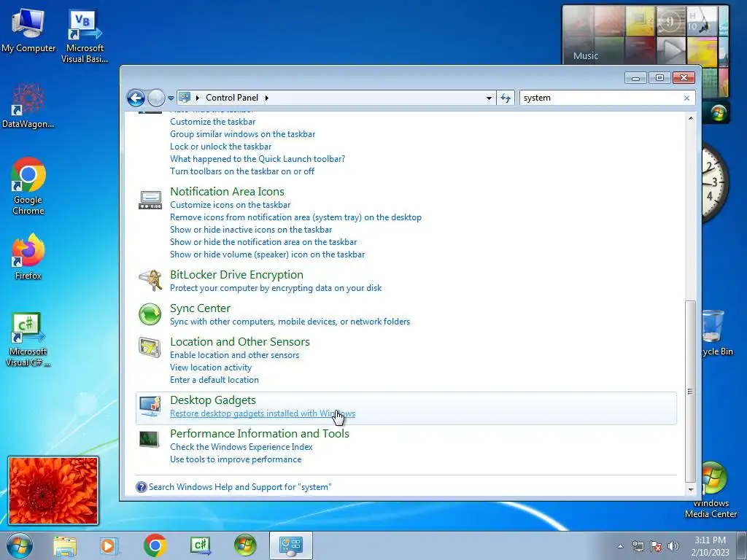This screenshot has height=560, width=747.
Task: Open 'Group similar windows on the taskbar'
Action: 242,134
